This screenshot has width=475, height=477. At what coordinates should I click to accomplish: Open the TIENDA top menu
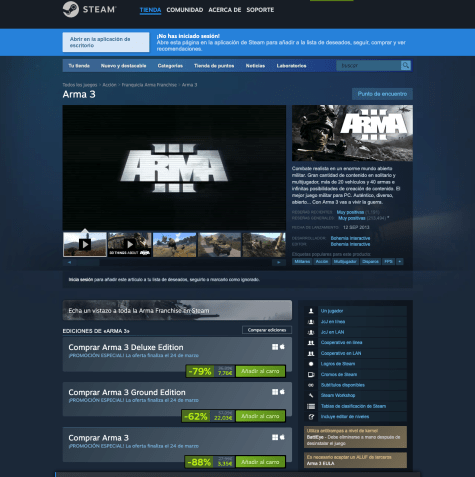150,10
